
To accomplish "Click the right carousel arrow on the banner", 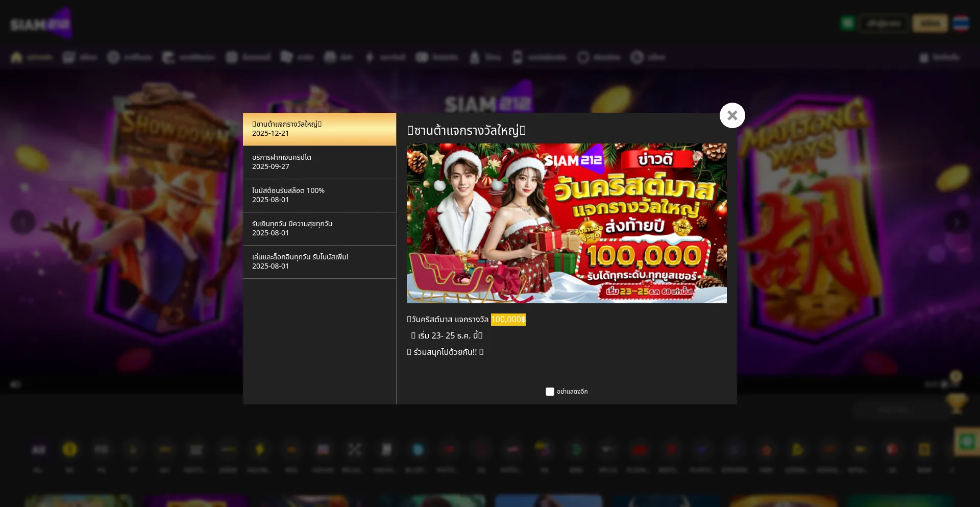I will 957,223.
